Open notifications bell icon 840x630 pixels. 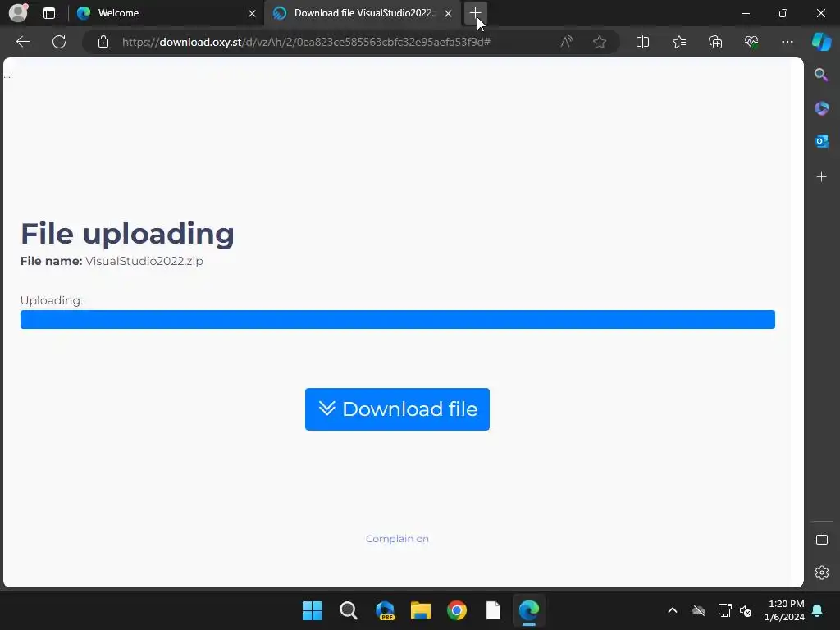point(818,610)
